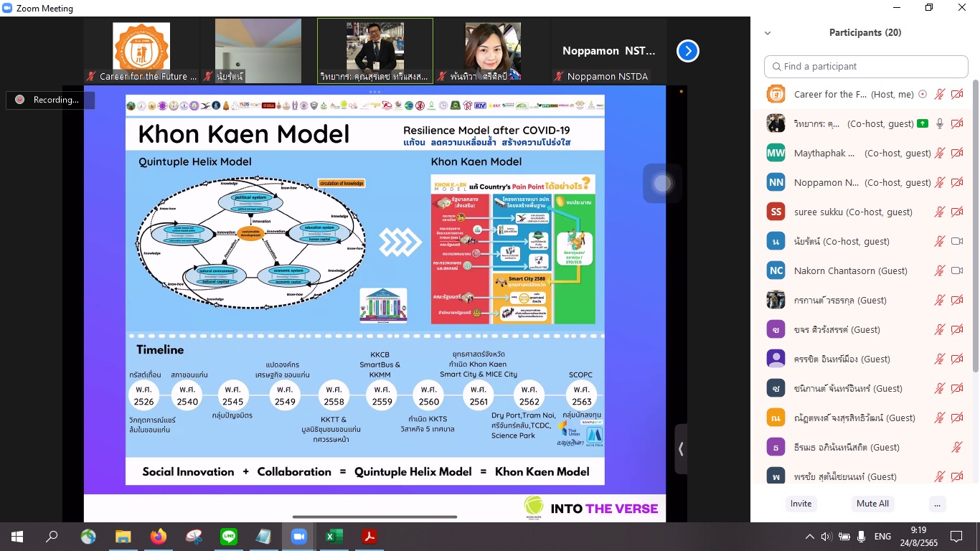Toggle video camera for Nakorn Chantasorn
The height and width of the screenshot is (551, 980).
[x=956, y=270]
